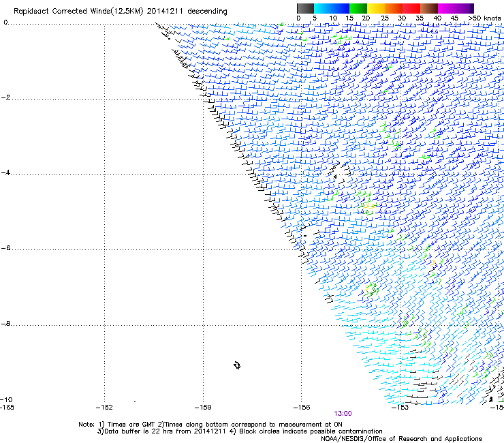Click the NOAA/NESDIS credit line
Viewport: 504px width, 443px height.
pos(401,438)
